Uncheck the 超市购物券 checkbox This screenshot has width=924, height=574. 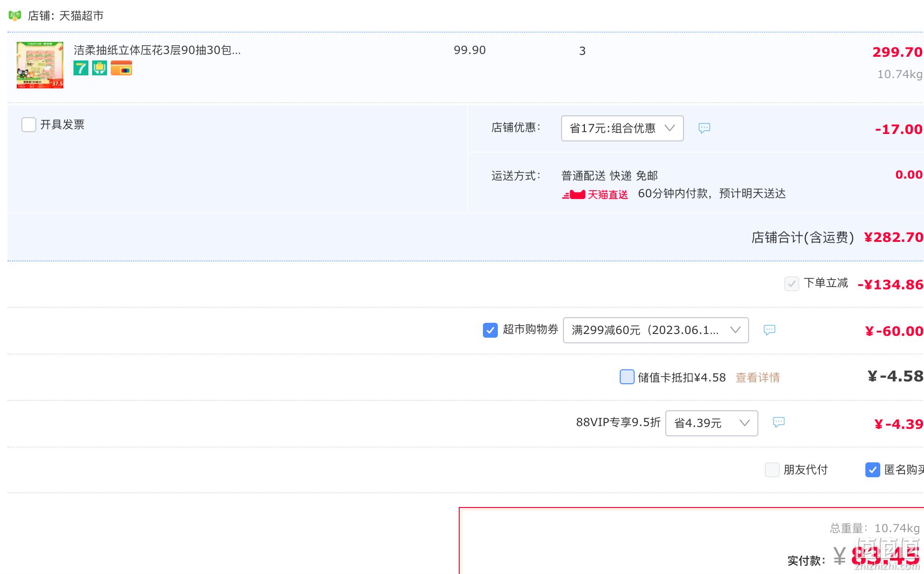click(490, 330)
